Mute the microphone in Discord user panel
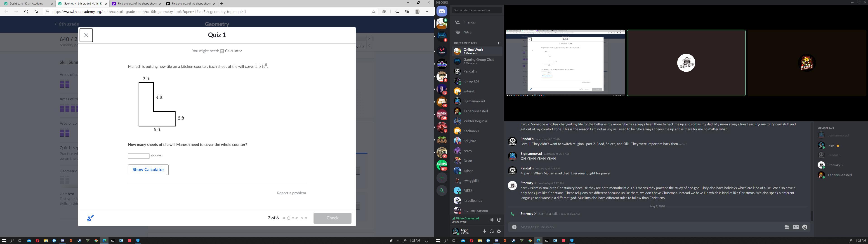 pyautogui.click(x=484, y=231)
